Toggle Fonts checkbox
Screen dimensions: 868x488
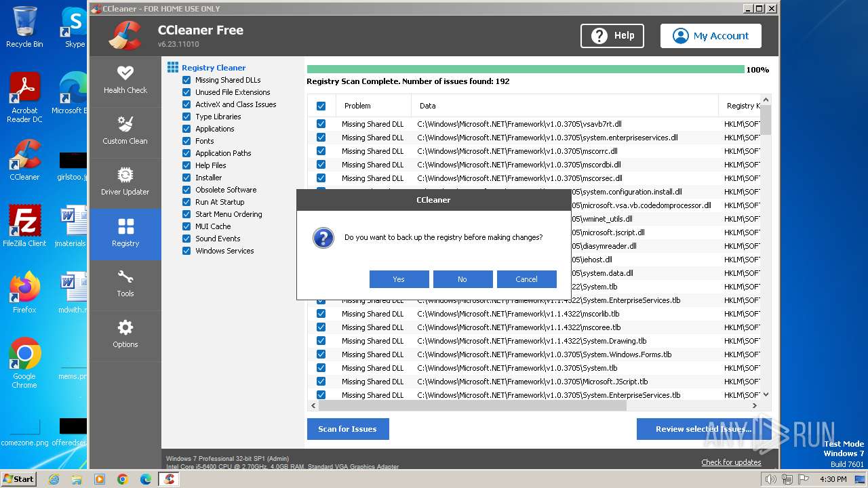click(x=186, y=141)
